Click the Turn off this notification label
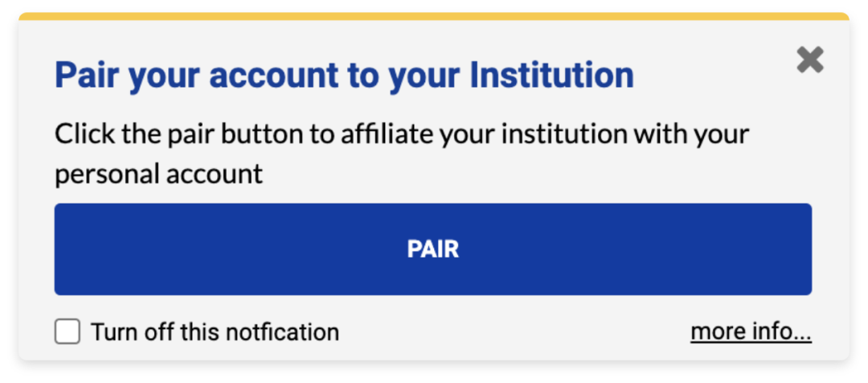The image size is (868, 383). (215, 332)
